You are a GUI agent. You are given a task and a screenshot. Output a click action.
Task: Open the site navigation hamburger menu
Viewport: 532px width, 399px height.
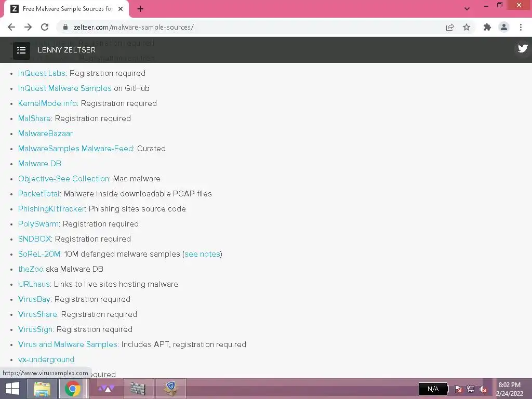pos(21,50)
